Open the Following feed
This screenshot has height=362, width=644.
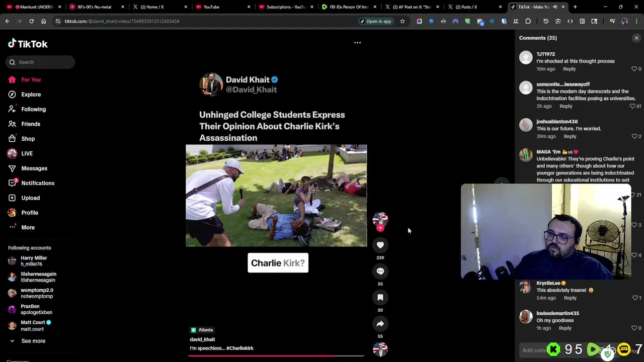click(27, 109)
